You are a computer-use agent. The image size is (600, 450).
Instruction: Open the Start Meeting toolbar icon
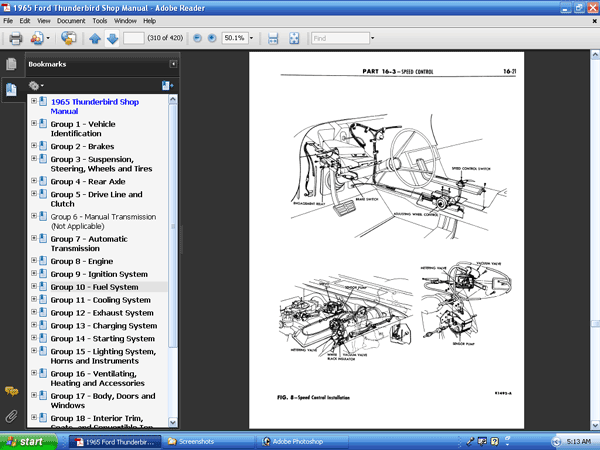pos(37,38)
